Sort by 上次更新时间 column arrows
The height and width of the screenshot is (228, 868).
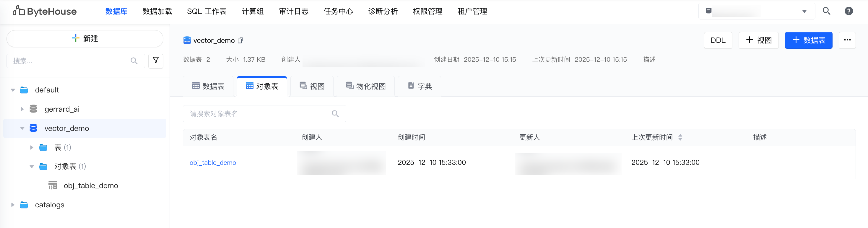click(680, 137)
